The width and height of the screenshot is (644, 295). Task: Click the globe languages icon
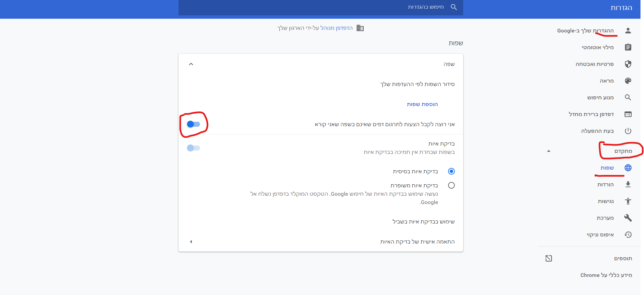pyautogui.click(x=628, y=168)
